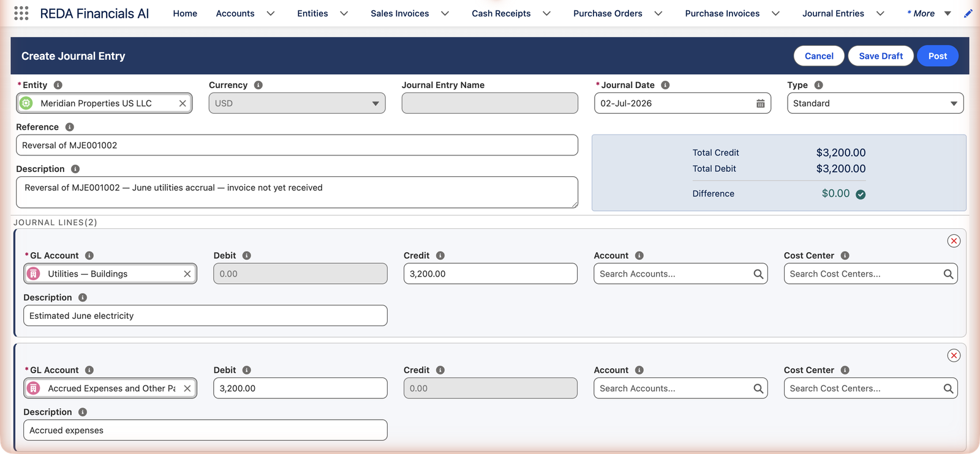Viewport: 980px width, 454px height.
Task: Open the Journal Date calendar picker icon
Action: (x=760, y=103)
